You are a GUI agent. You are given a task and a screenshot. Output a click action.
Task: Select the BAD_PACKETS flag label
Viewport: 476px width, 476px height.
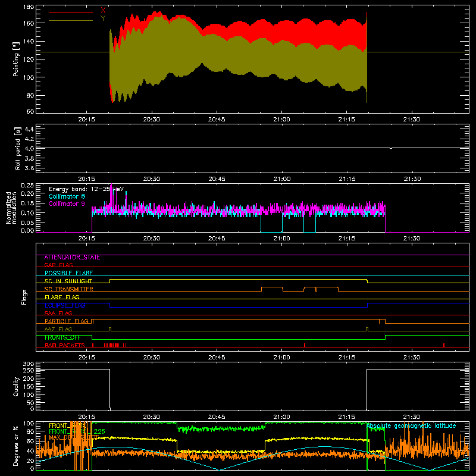tap(65, 345)
